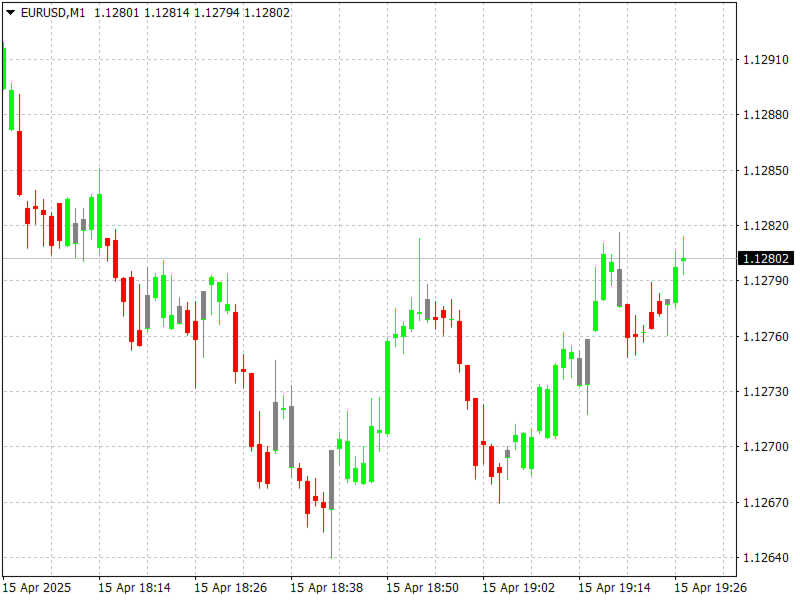Click the 15 Apr 19:26 time label
Viewport: 800px width, 600px height.
tap(710, 588)
